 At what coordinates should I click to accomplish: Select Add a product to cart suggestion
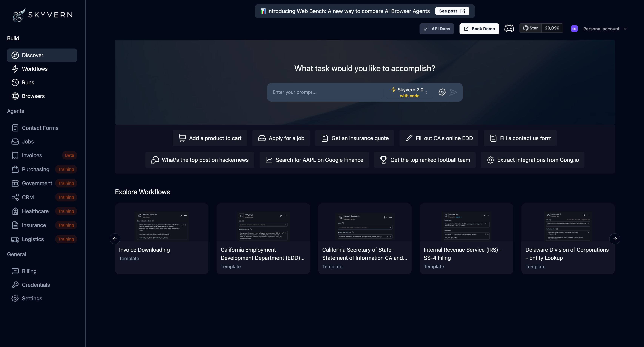(x=210, y=138)
